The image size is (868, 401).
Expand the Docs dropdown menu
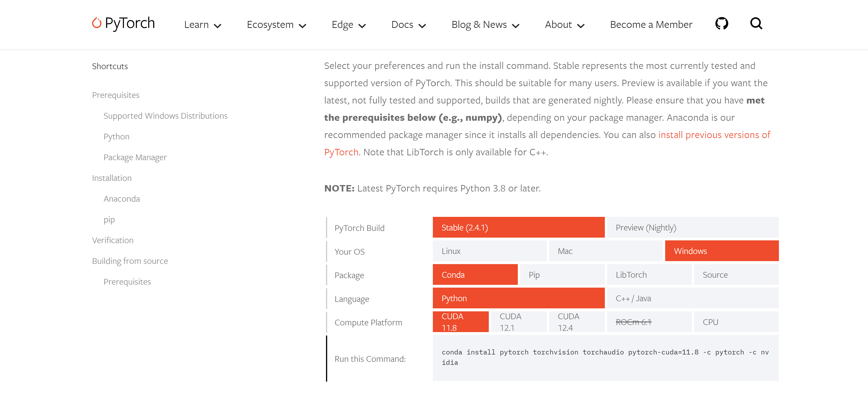click(x=408, y=25)
